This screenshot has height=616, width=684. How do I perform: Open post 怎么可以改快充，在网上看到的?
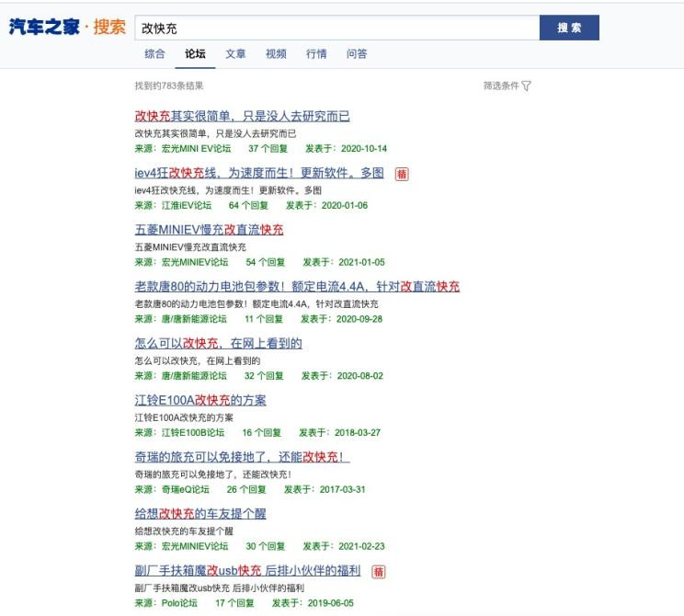click(x=218, y=343)
